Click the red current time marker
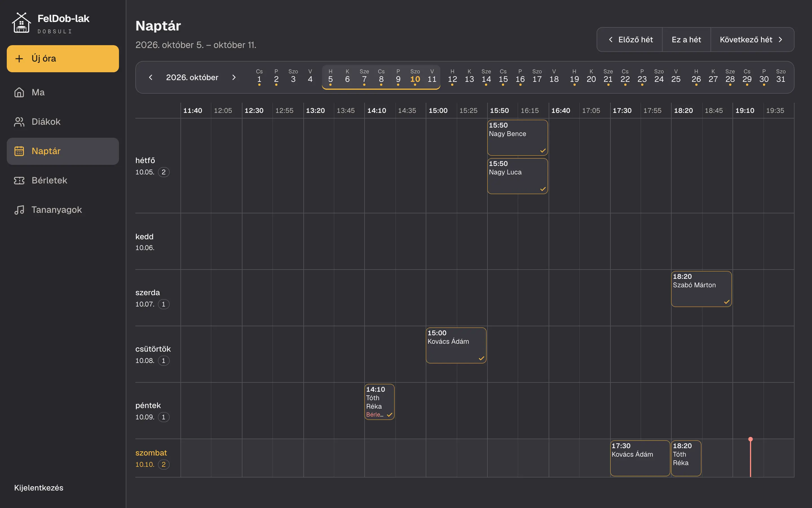The height and width of the screenshot is (508, 812). [x=750, y=457]
